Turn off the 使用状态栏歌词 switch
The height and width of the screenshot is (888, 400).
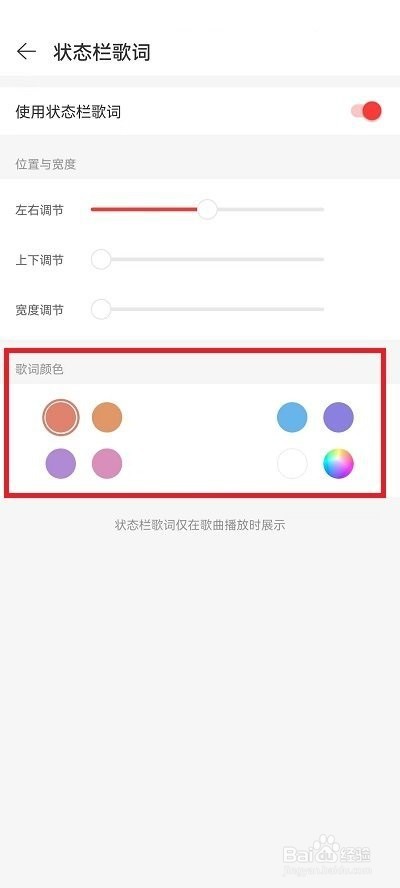(x=367, y=111)
